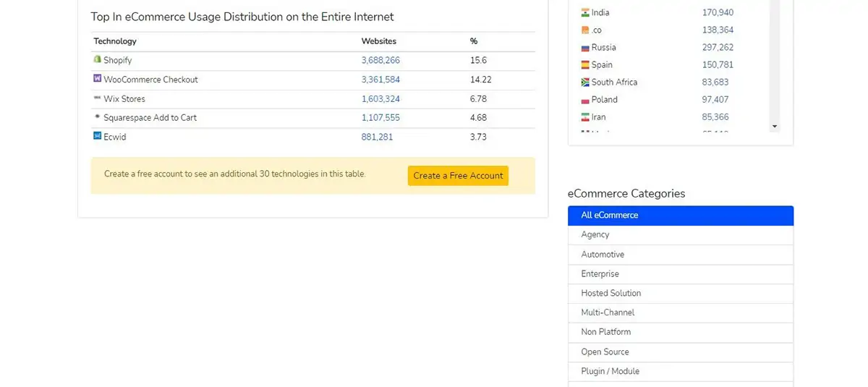Click the Spain flag icon
Screen dimensions: 868x387
click(x=585, y=65)
